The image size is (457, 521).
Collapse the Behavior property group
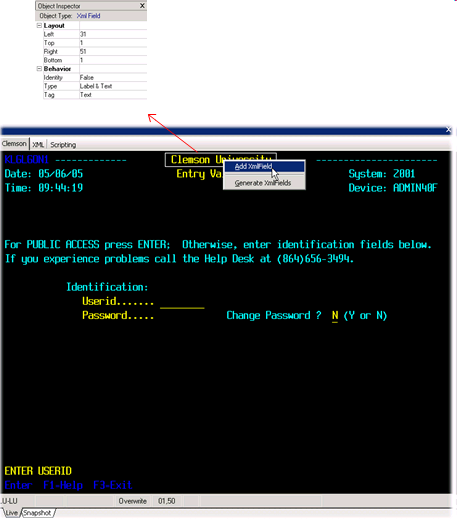point(39,69)
